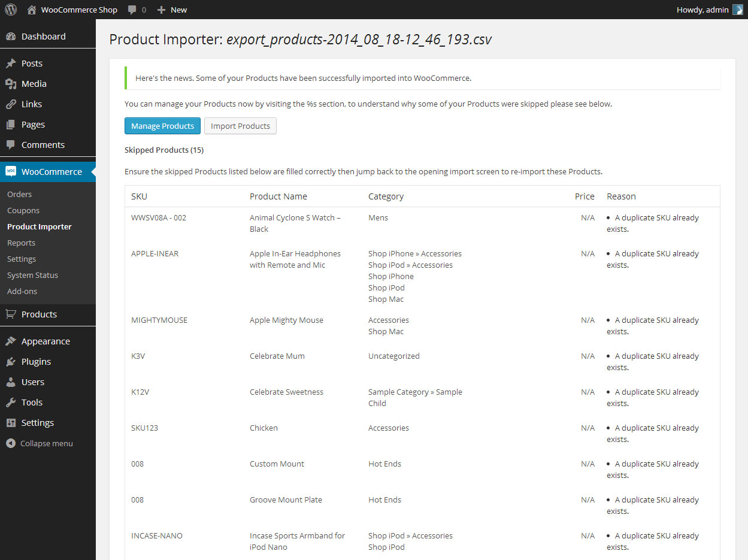Open WooCommerce Reports submenu

tap(21, 243)
